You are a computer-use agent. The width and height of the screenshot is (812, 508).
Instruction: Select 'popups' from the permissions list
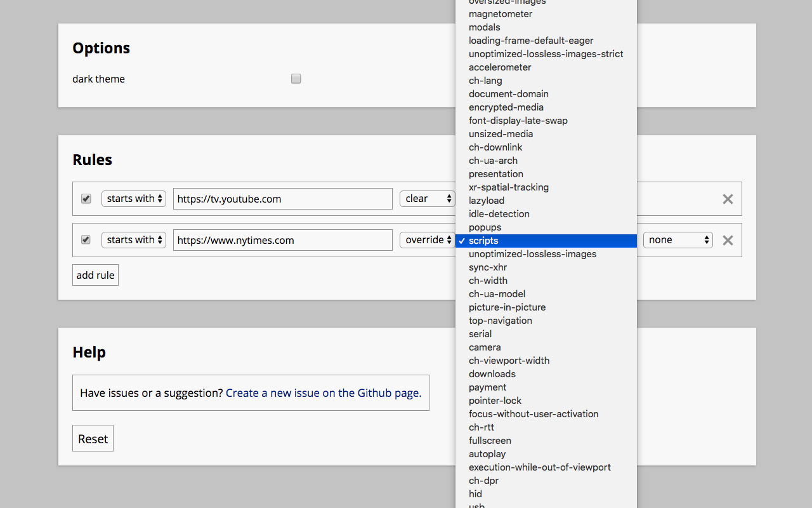pyautogui.click(x=485, y=227)
